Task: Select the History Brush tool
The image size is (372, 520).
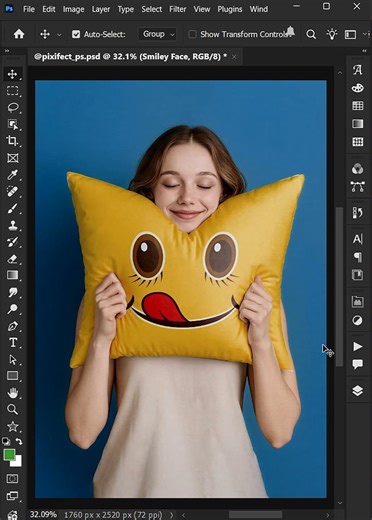Action: tap(13, 242)
